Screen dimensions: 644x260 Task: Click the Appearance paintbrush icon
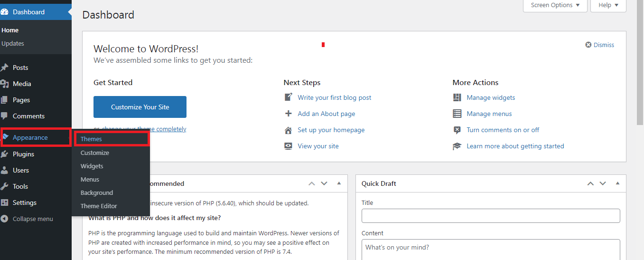[x=5, y=137]
